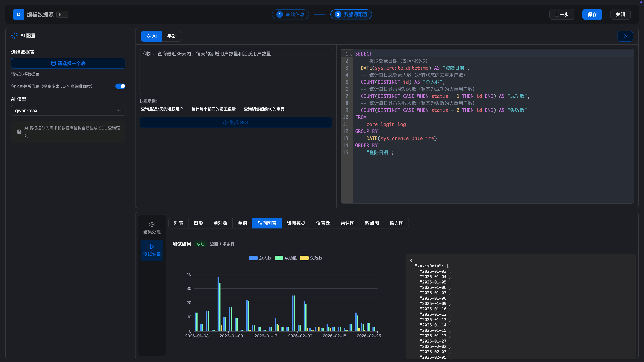This screenshot has width=644, height=362.
Task: Click the previous step button
Action: click(561, 14)
